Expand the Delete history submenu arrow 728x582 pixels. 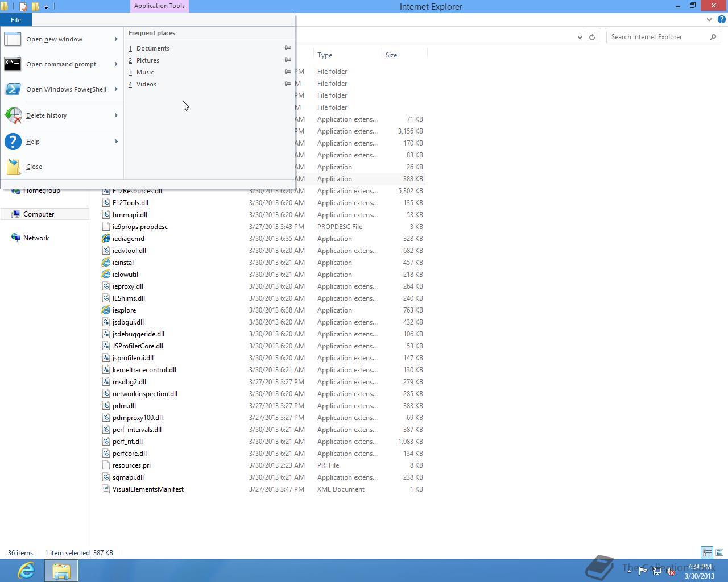[117, 115]
